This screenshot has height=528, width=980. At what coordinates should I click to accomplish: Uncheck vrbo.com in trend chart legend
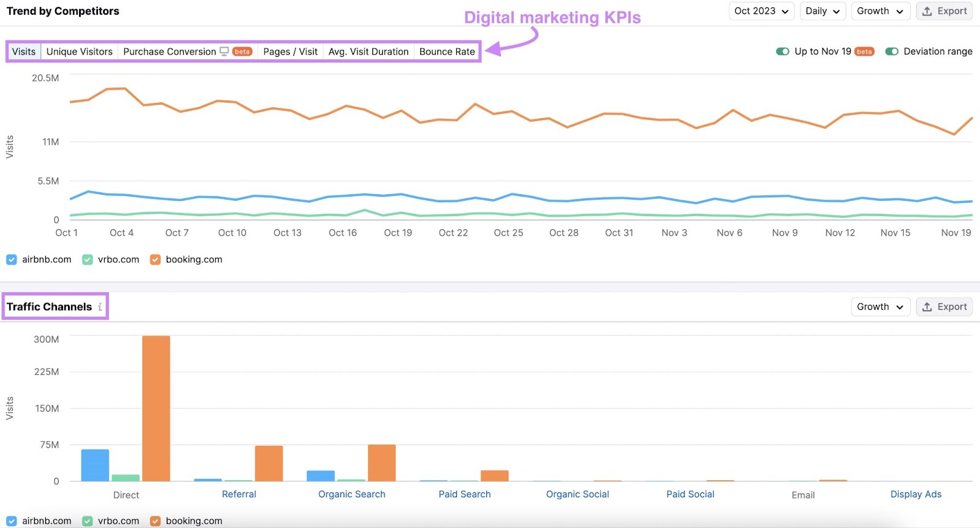point(88,260)
